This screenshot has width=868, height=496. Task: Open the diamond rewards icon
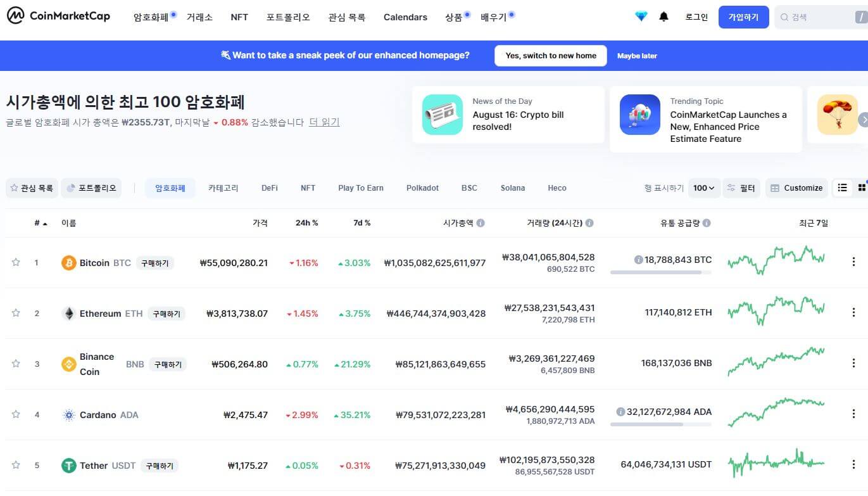pyautogui.click(x=641, y=17)
